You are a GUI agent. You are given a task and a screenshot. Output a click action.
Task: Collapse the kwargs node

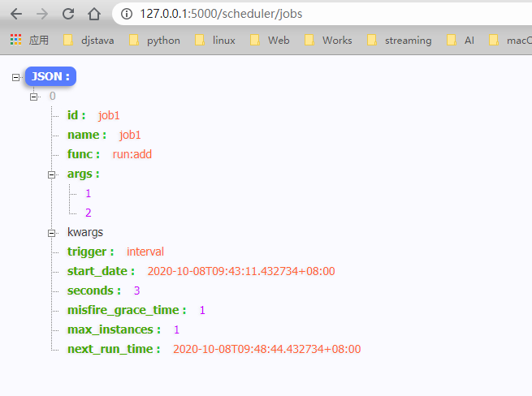51,233
